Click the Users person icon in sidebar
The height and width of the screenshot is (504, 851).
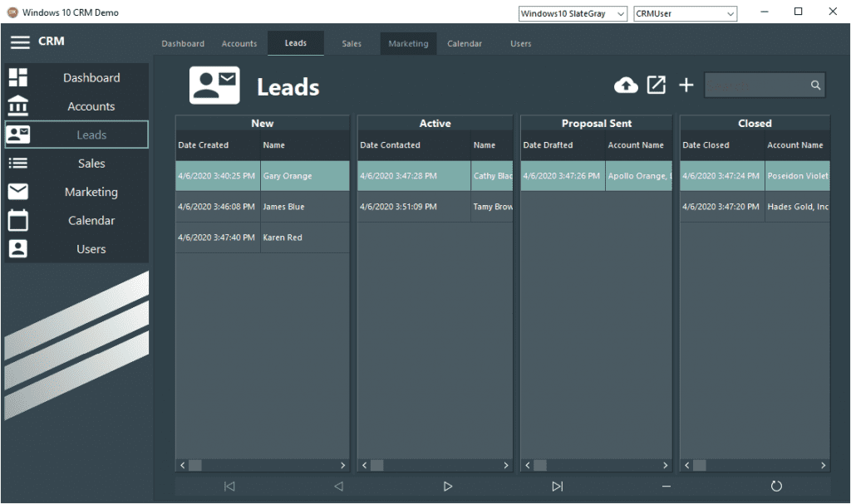point(18,248)
